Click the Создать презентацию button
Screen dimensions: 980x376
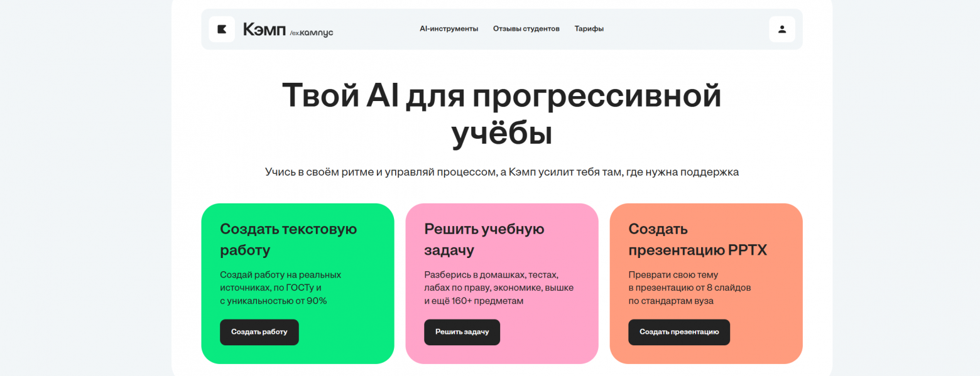pyautogui.click(x=679, y=332)
